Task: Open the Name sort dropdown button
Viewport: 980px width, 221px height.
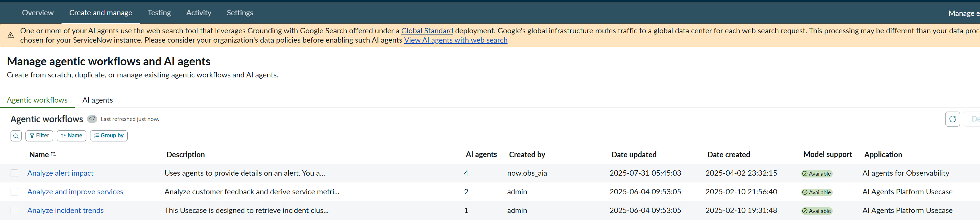Action: pyautogui.click(x=71, y=136)
